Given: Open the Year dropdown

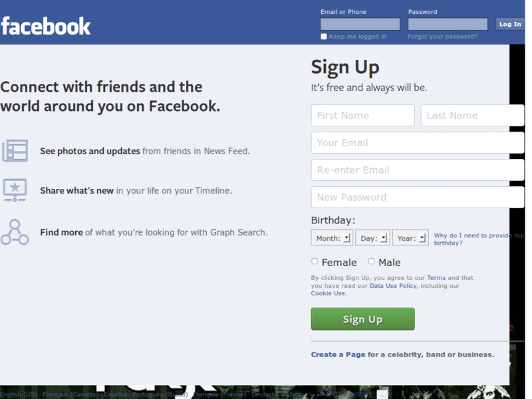Looking at the screenshot, I should pos(410,238).
